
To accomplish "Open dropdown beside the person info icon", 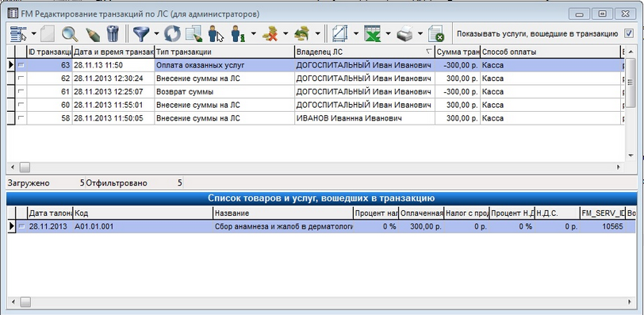I will [254, 33].
